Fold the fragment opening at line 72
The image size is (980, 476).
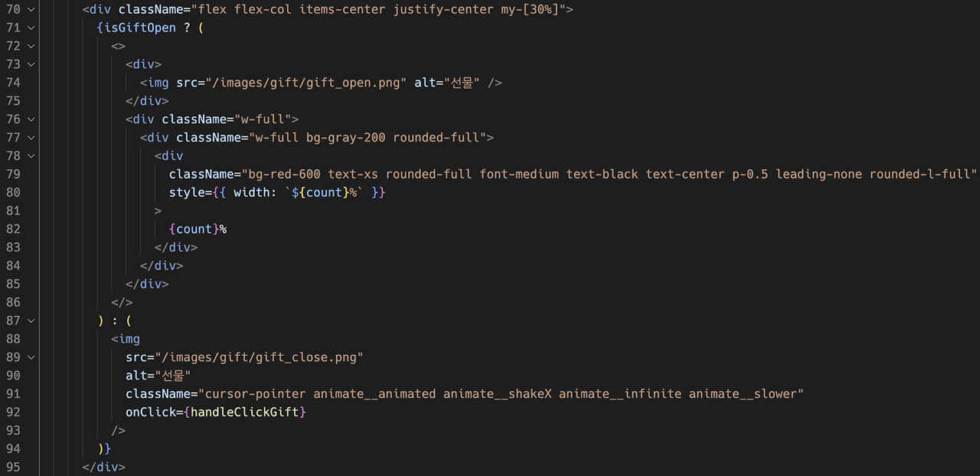pyautogui.click(x=31, y=46)
